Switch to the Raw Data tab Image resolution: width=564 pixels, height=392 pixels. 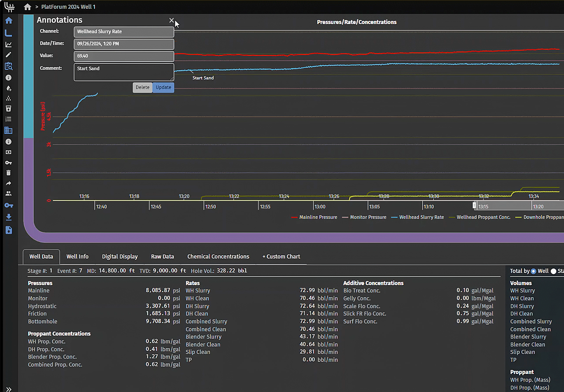click(163, 256)
